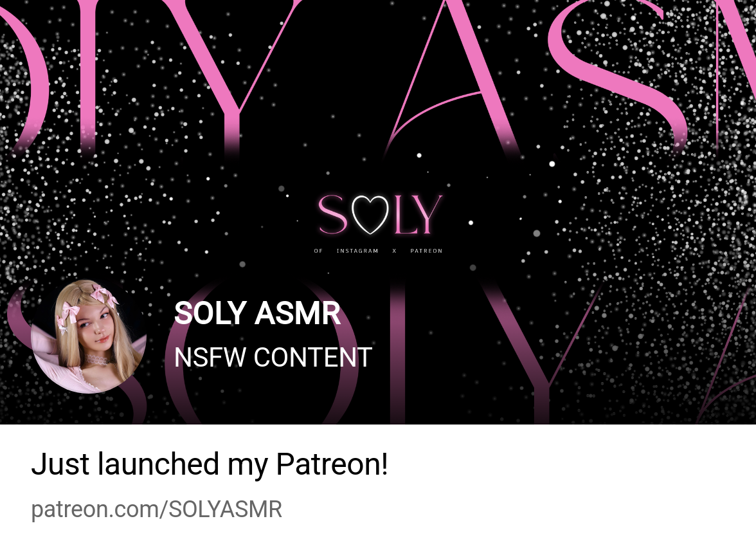Click the heart icon in SOLY logo

pyautogui.click(x=370, y=215)
